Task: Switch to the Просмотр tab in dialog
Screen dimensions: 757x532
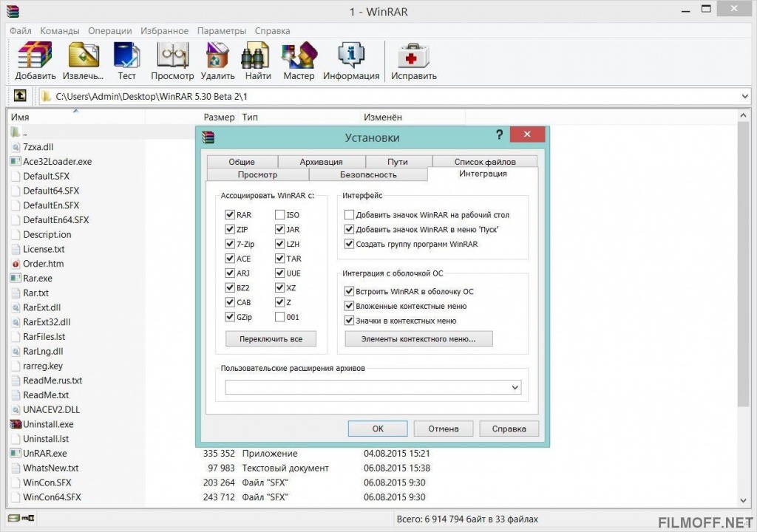Action: pyautogui.click(x=257, y=174)
